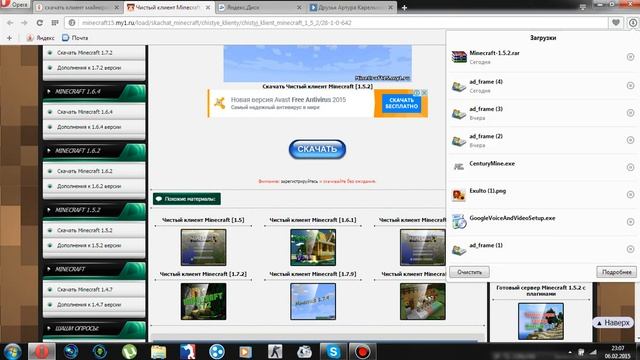Remove ad_frame (3) from downloads
The width and height of the screenshot is (640, 360).
point(630,113)
